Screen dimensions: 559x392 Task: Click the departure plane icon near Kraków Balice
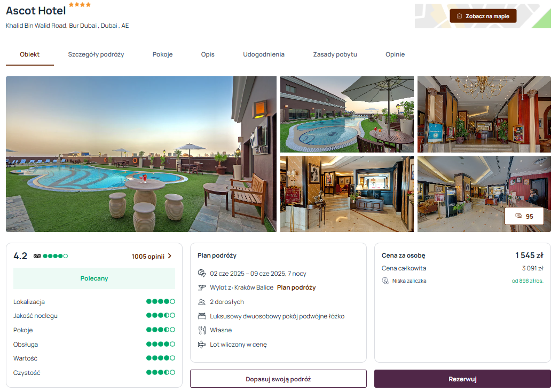coord(202,287)
